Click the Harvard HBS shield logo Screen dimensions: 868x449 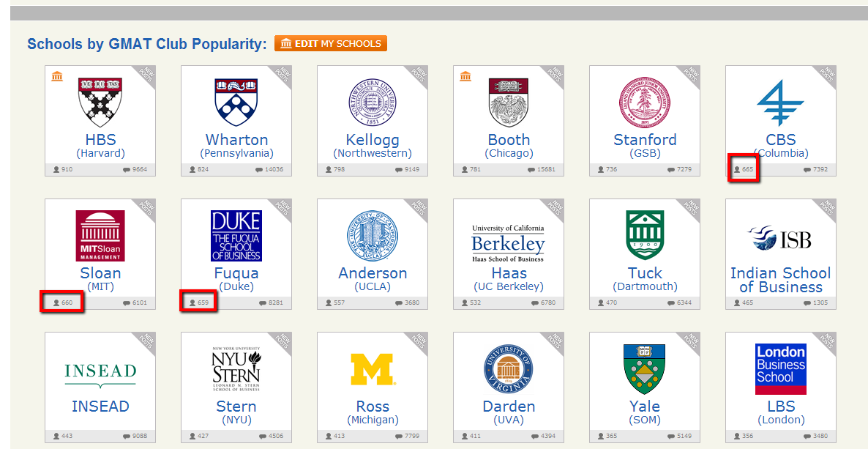pyautogui.click(x=100, y=102)
